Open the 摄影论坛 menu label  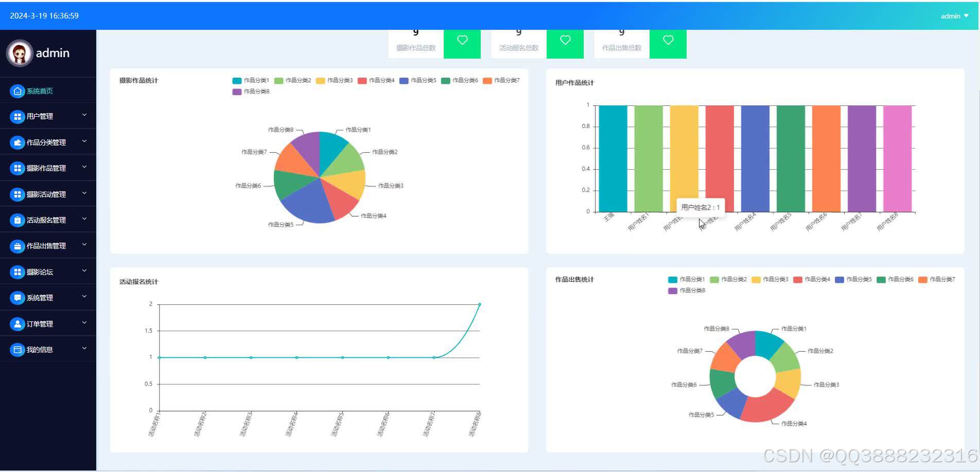click(40, 272)
